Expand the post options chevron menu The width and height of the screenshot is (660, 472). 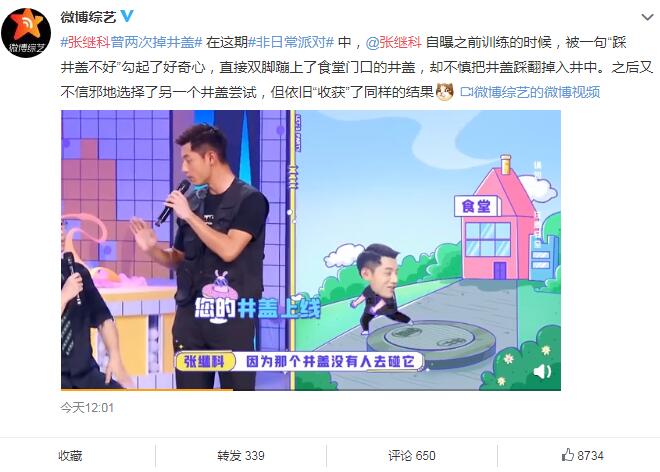pos(647,17)
